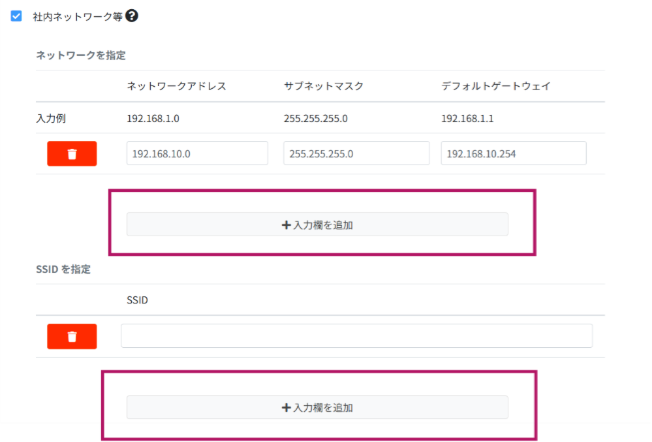Delete the SSID row with trash icon
The height and width of the screenshot is (442, 652).
coord(72,336)
